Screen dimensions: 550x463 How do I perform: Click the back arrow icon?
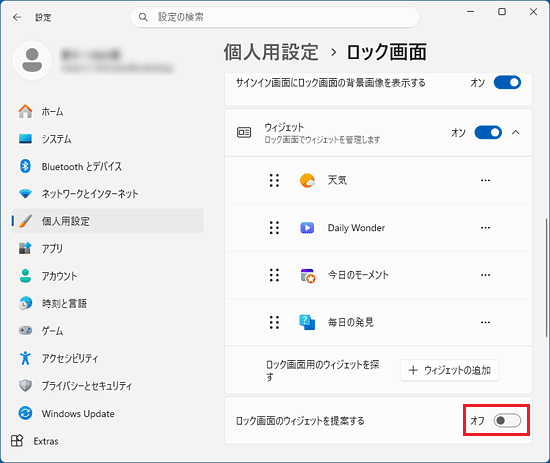click(17, 17)
